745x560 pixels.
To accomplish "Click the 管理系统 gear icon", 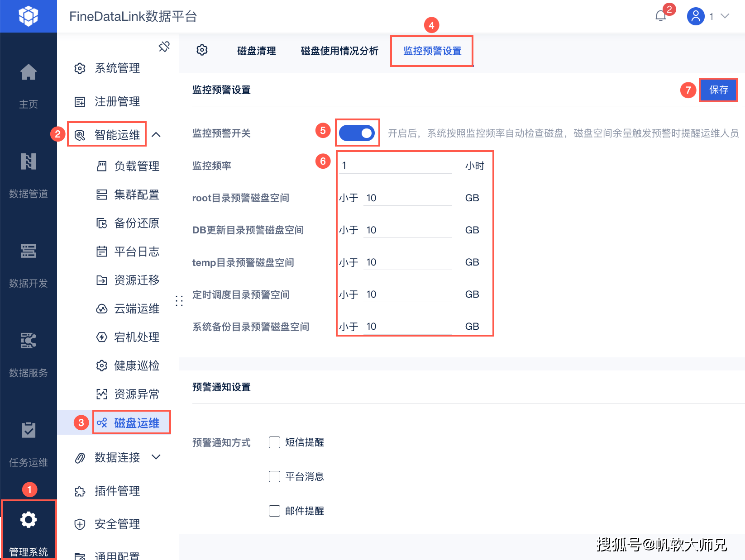I will (x=28, y=520).
